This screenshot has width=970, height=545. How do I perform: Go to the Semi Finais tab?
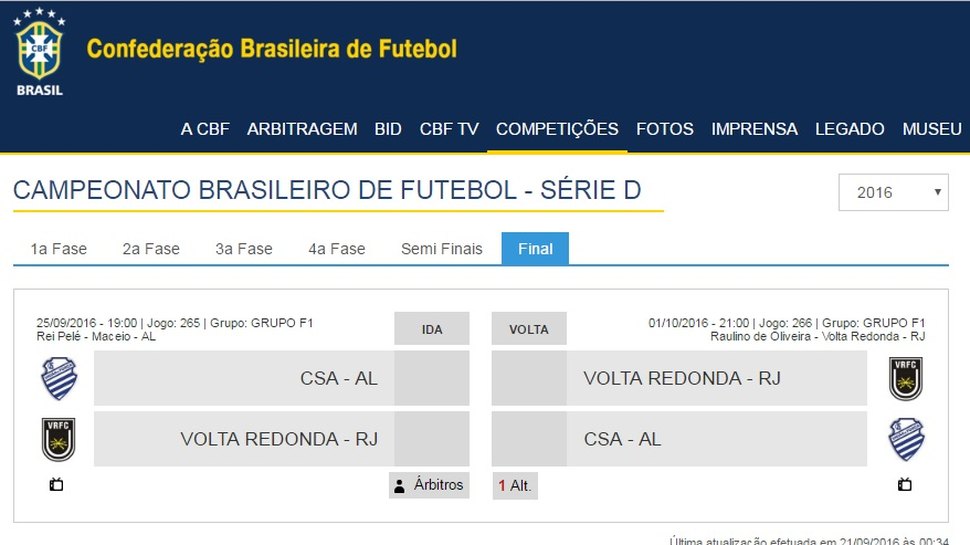point(442,249)
